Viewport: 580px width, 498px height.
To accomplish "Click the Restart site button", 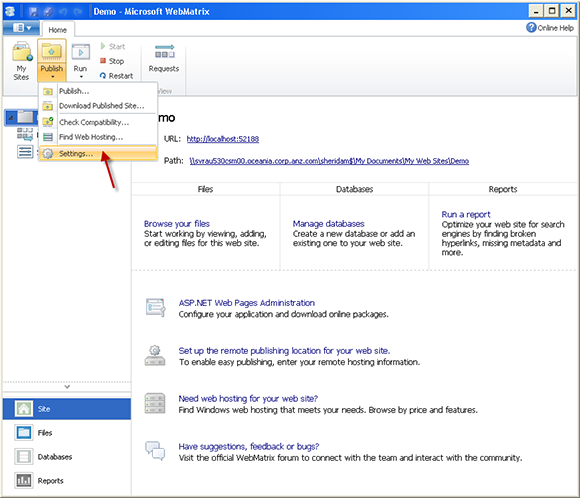I will point(116,75).
